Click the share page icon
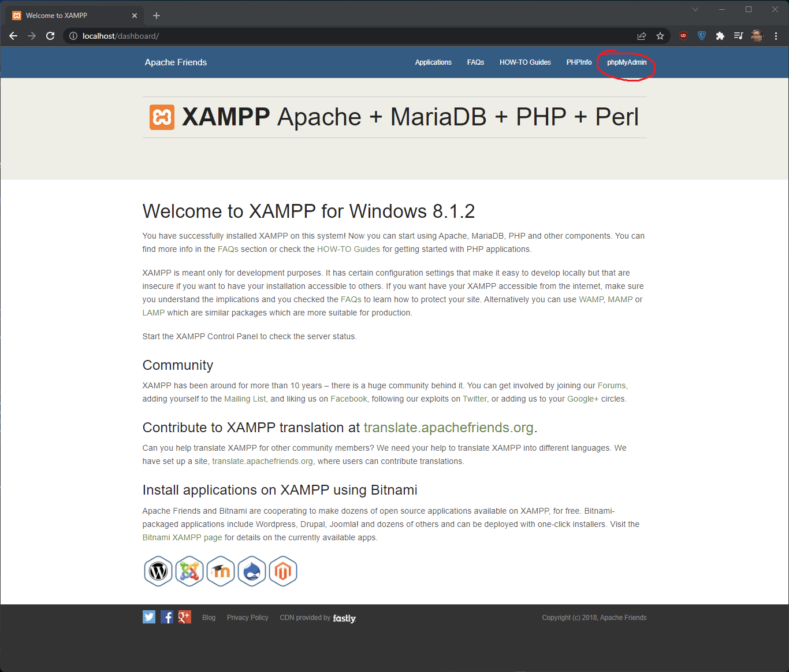 coord(642,36)
